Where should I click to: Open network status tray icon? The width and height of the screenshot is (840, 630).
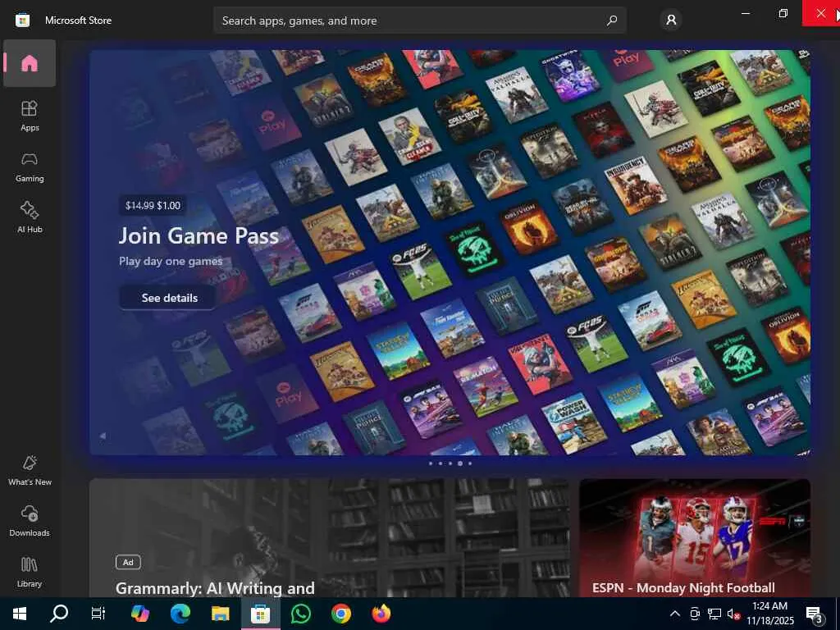[714, 614]
